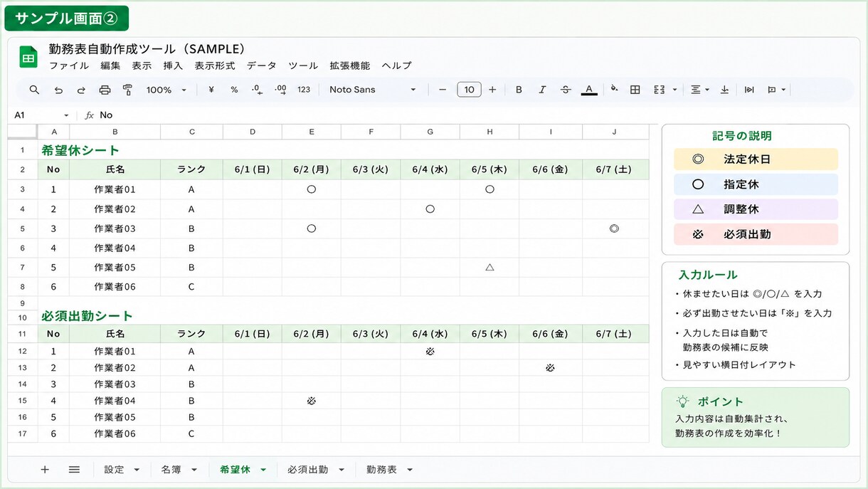868x489 pixels.
Task: Click the ◎ mark under 6/7 (土)
Action: (x=614, y=229)
